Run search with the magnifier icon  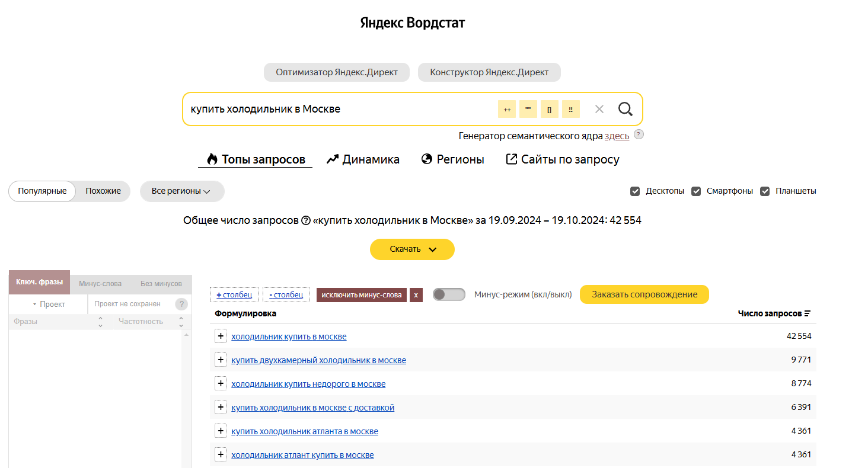tap(626, 109)
